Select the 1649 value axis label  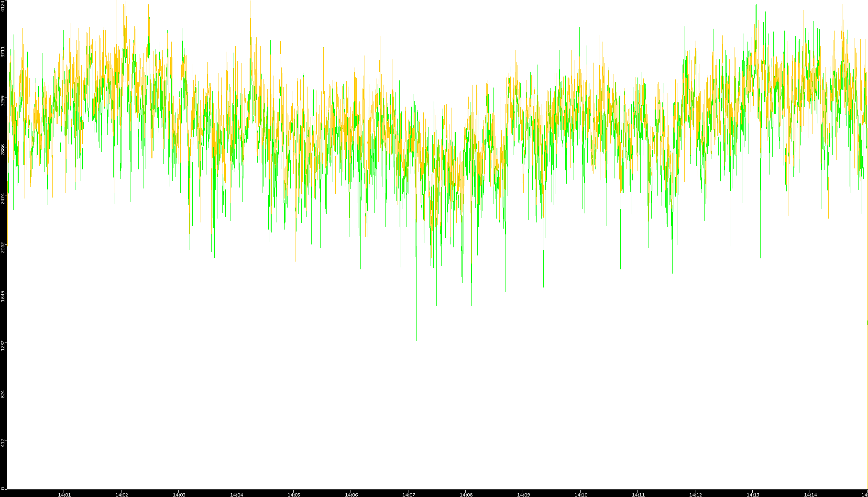pos(3,296)
